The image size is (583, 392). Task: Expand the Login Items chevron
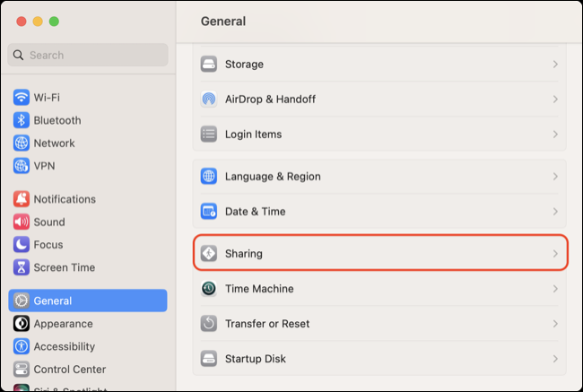555,135
